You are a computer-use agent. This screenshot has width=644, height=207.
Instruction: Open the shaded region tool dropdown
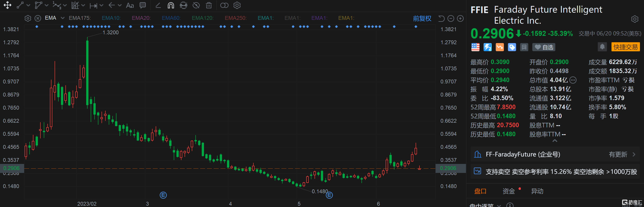(x=83, y=5)
